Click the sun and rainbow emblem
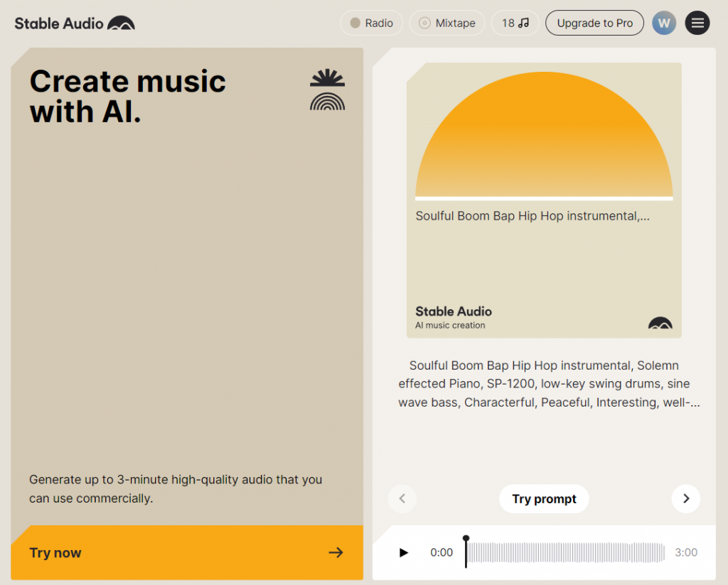Viewport: 728px width, 585px height. (327, 90)
